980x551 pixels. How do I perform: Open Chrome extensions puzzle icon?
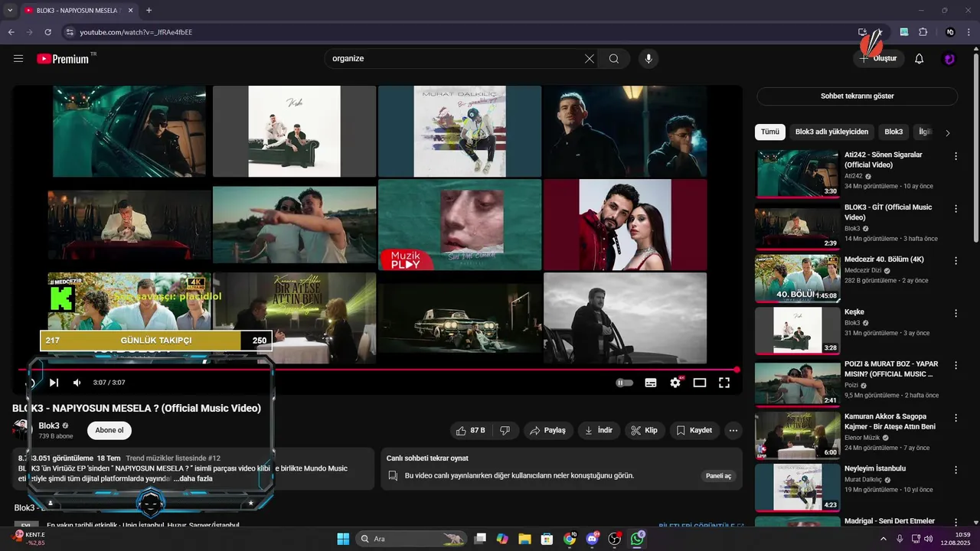(x=923, y=32)
